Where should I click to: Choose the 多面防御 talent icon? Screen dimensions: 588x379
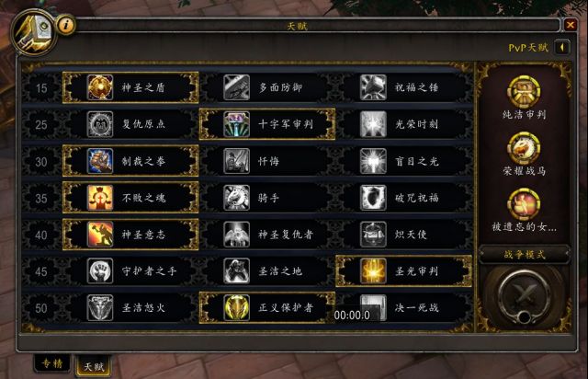pos(236,87)
